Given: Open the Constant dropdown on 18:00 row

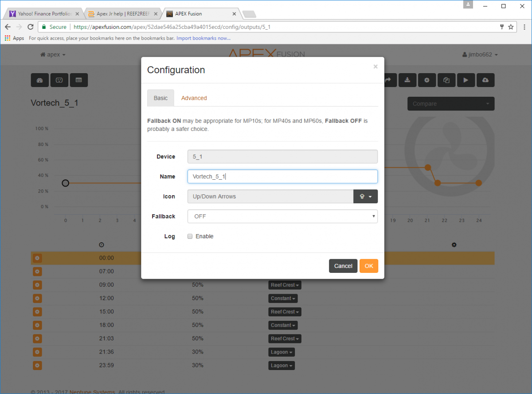Looking at the screenshot, I should click(283, 325).
